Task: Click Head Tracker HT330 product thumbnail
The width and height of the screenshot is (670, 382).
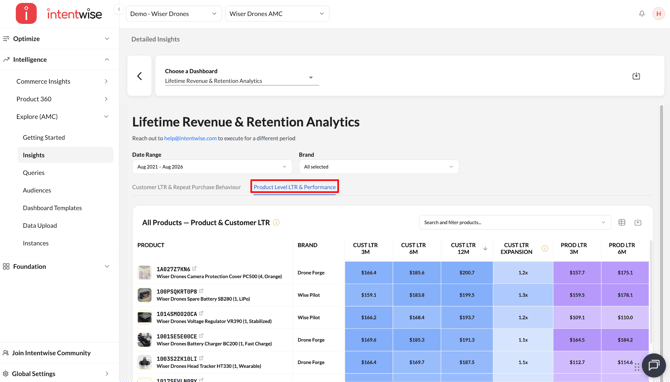Action: [x=144, y=362]
